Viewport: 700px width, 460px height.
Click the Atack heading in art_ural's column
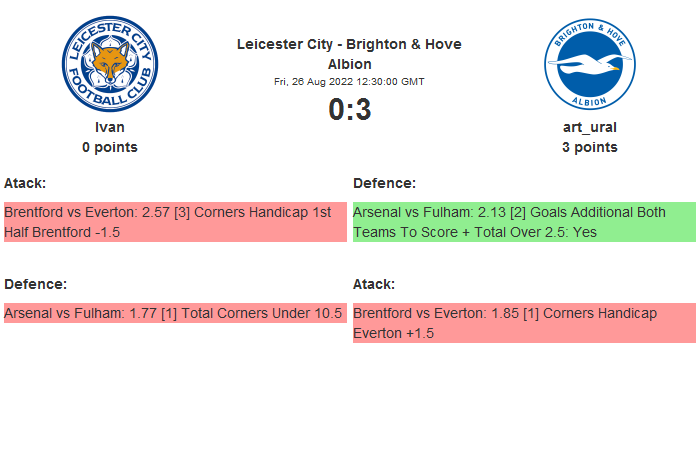click(374, 284)
